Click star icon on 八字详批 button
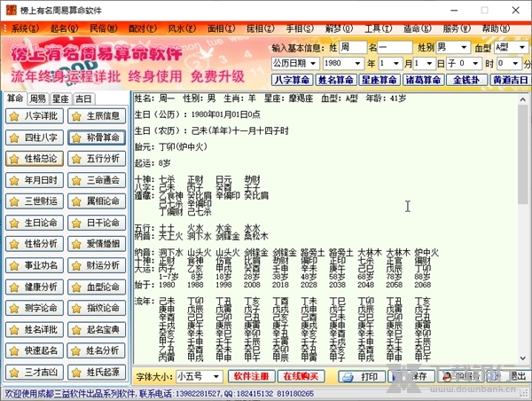532x401 pixels. coord(14,116)
